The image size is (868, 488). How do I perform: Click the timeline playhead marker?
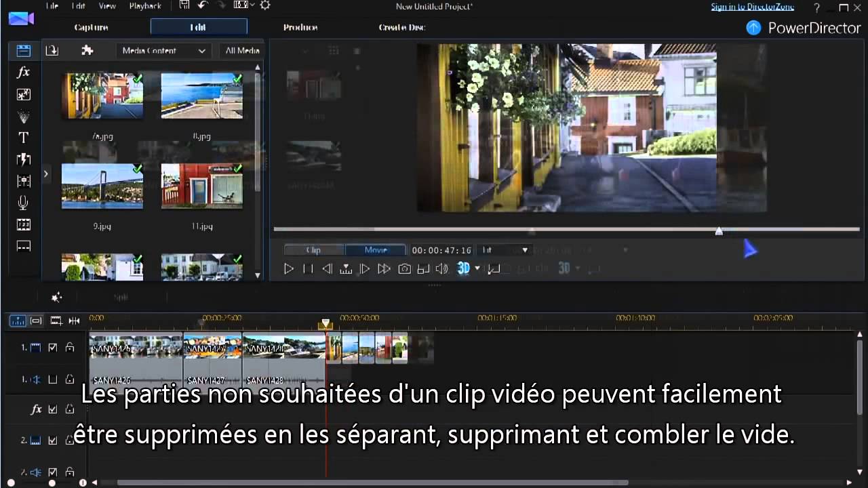point(325,323)
